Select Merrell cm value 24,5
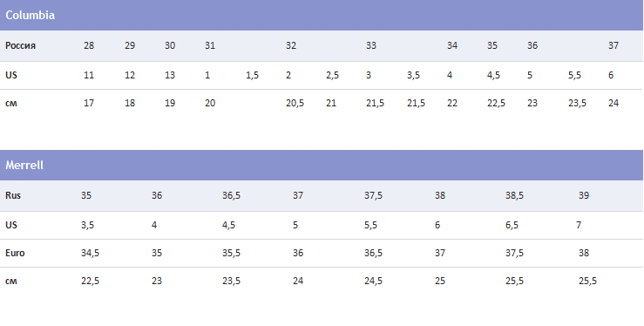 coord(373,282)
